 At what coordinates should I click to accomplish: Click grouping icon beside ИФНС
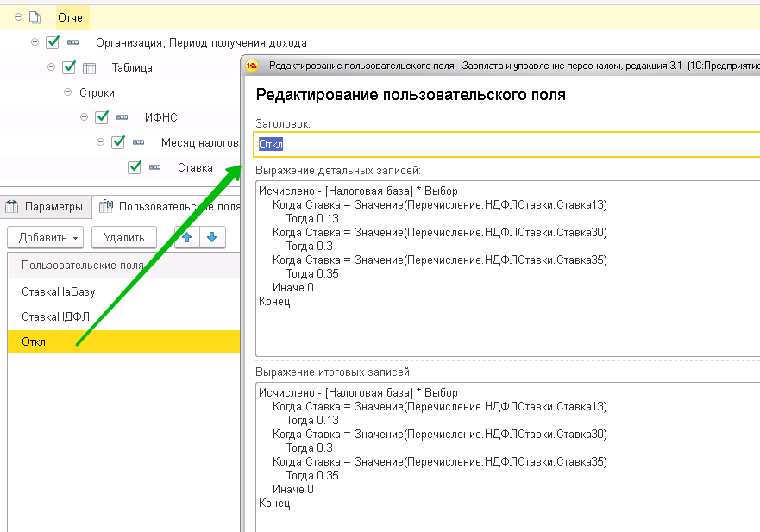tap(122, 117)
